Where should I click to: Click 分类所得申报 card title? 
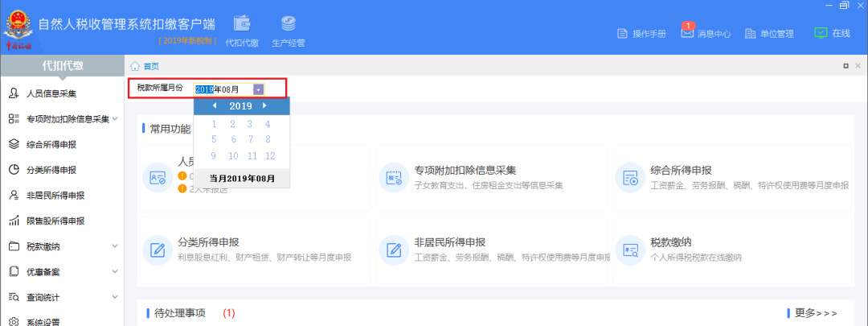pos(209,242)
